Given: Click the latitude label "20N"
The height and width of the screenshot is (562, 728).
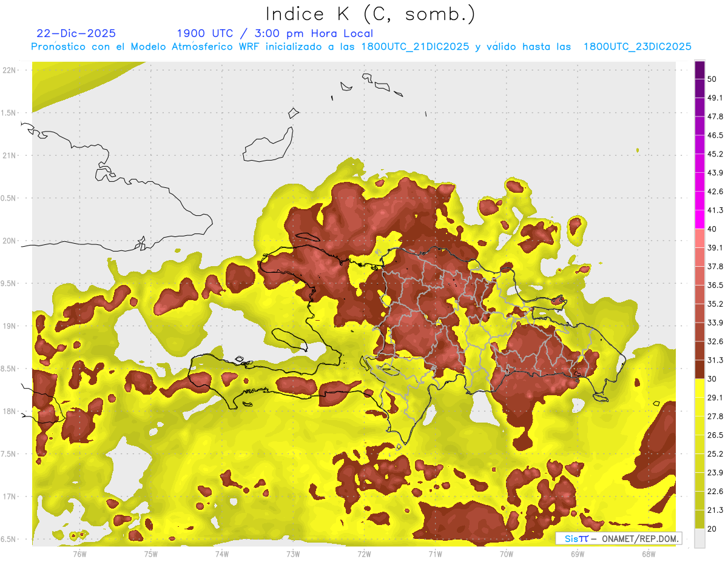Looking at the screenshot, I should [x=9, y=241].
